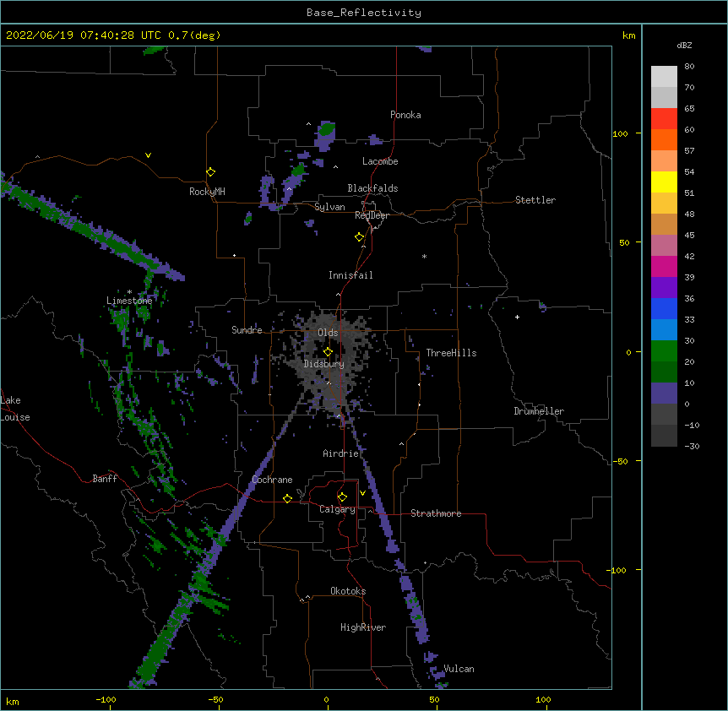
Task: Select the yellow 54-51 dBZ legend swatch
Action: pyautogui.click(x=664, y=182)
